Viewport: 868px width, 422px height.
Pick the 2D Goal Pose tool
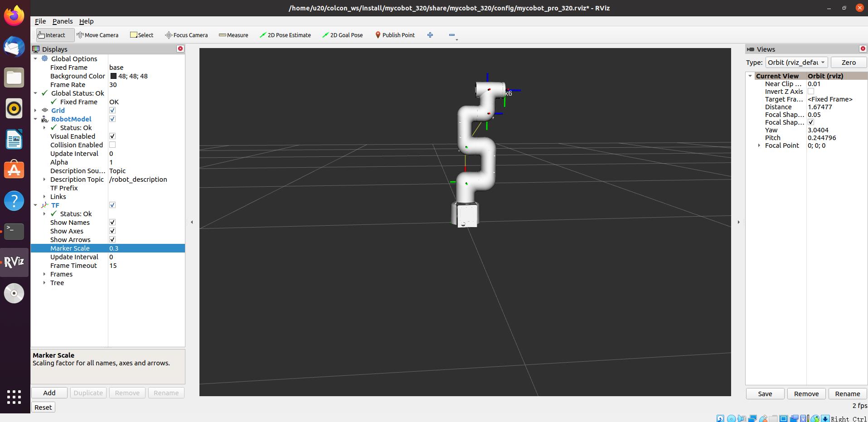click(342, 35)
